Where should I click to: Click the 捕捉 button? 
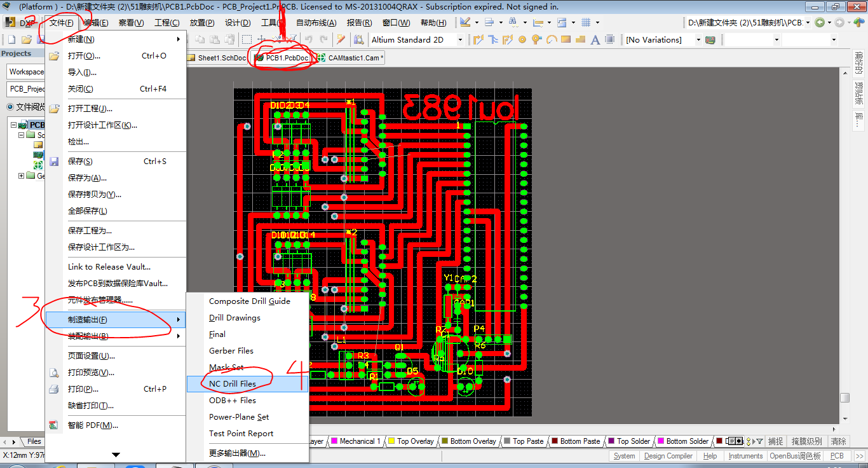775,441
